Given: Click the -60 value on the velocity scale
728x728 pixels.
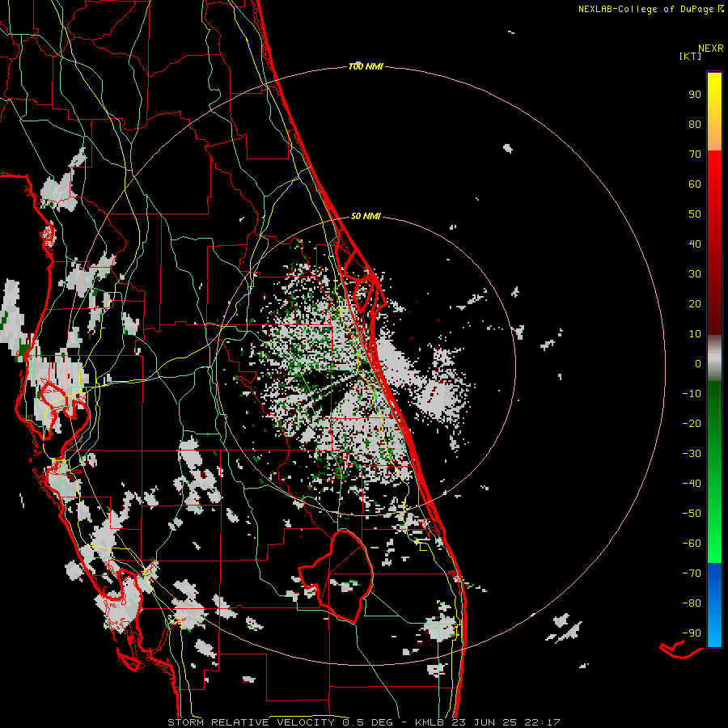Looking at the screenshot, I should [692, 544].
